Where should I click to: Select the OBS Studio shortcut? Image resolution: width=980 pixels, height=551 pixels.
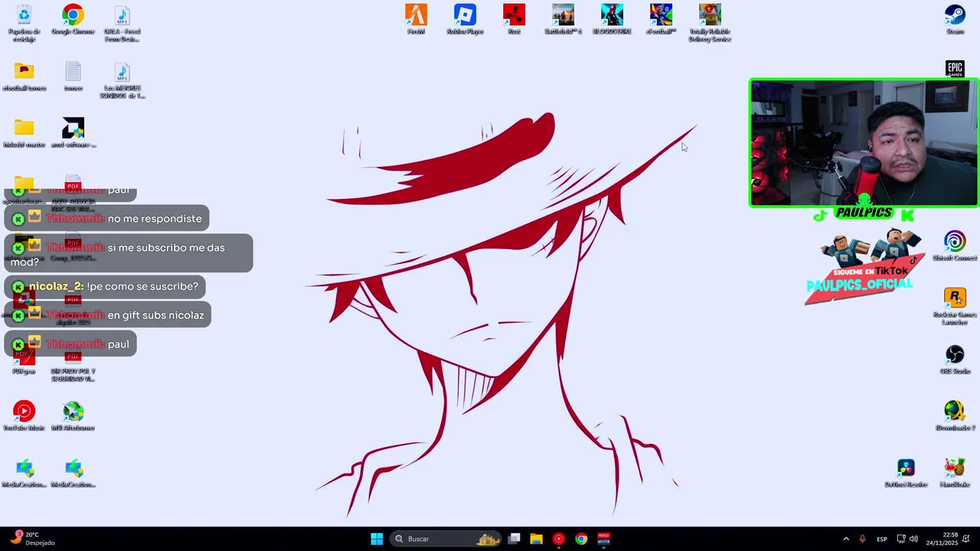point(955,360)
